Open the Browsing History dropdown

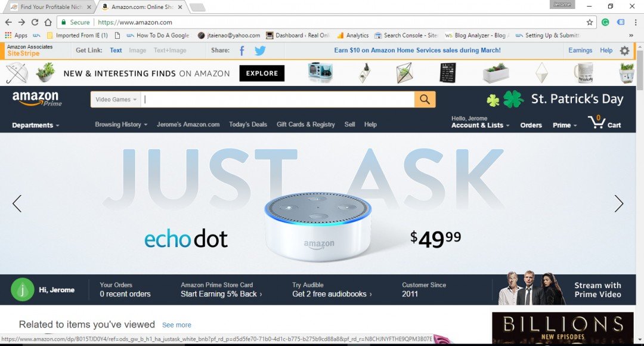pyautogui.click(x=121, y=125)
